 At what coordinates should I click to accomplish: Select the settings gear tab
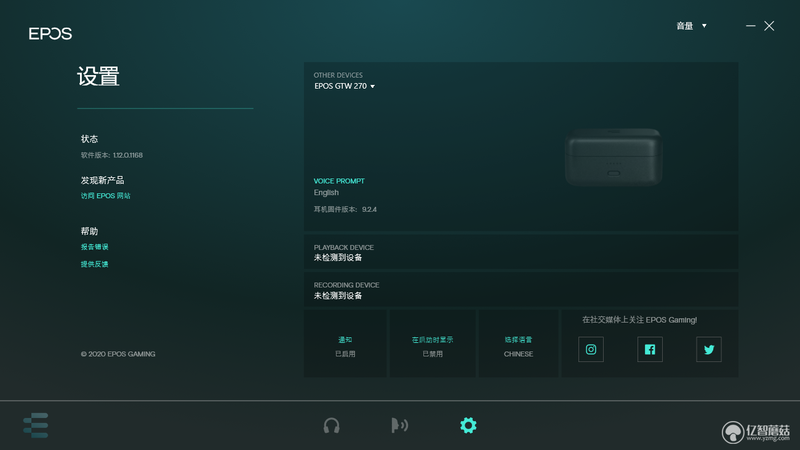468,426
